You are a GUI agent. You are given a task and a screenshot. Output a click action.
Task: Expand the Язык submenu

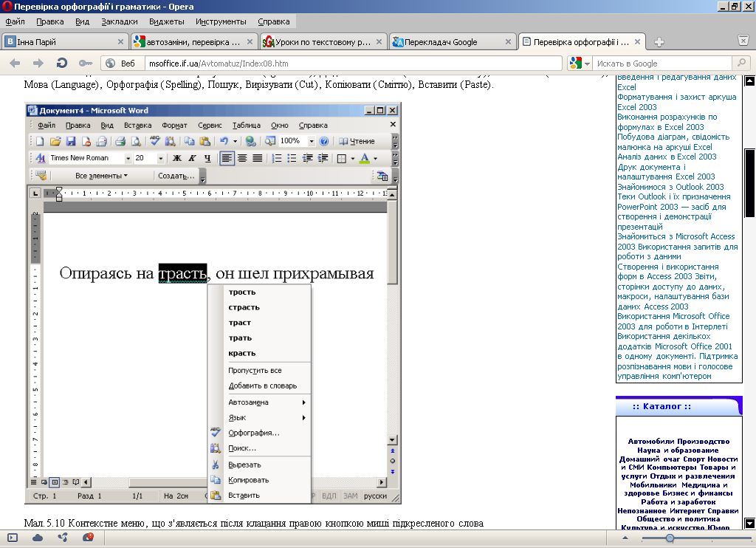(x=261, y=418)
